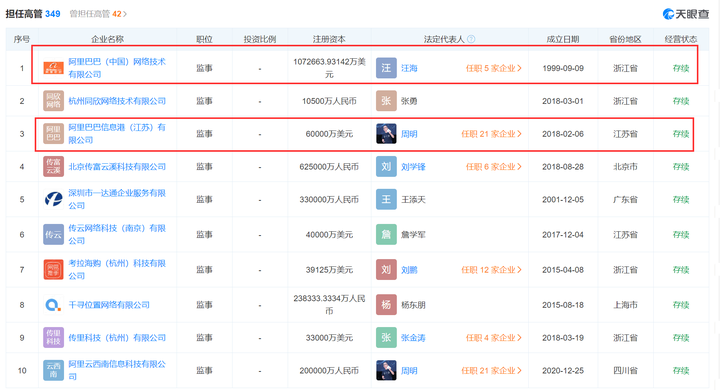Click the Alibaba China company logo icon

(x=53, y=68)
